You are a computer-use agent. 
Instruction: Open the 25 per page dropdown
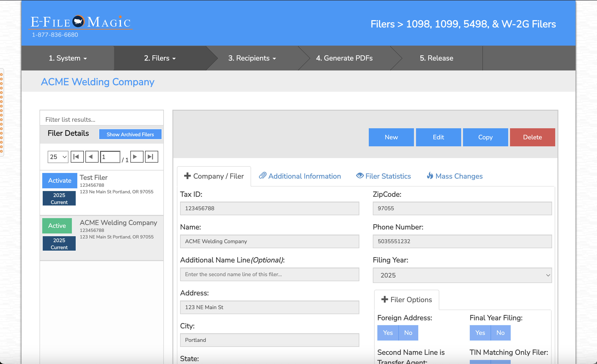[58, 157]
